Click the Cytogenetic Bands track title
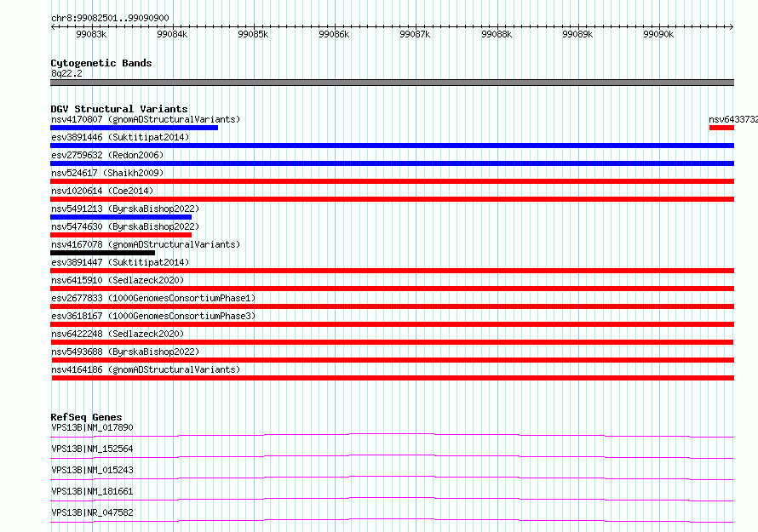The image size is (758, 532). [101, 63]
